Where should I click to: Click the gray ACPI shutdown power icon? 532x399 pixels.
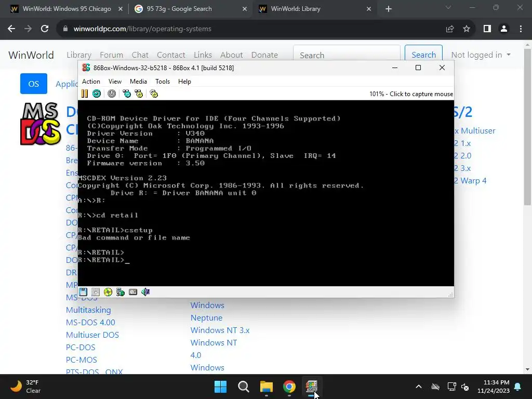coord(112,94)
